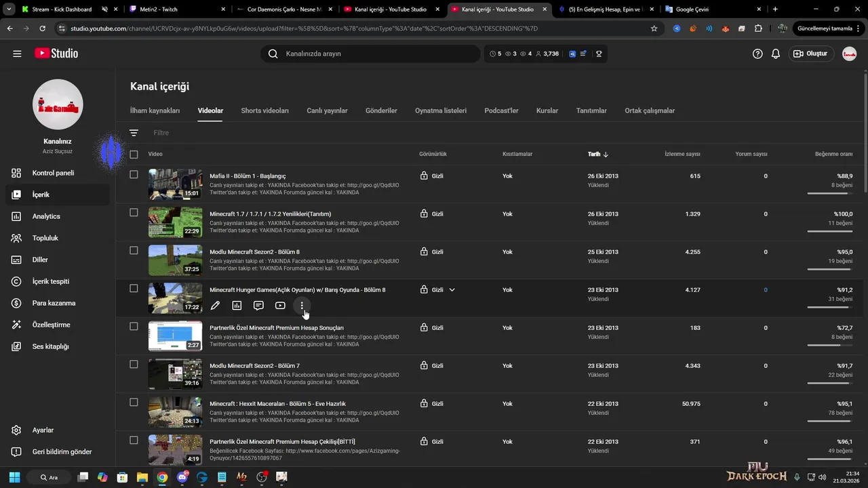Switch to Ortak çalışmalar tab
868x488 pixels.
[x=650, y=110]
